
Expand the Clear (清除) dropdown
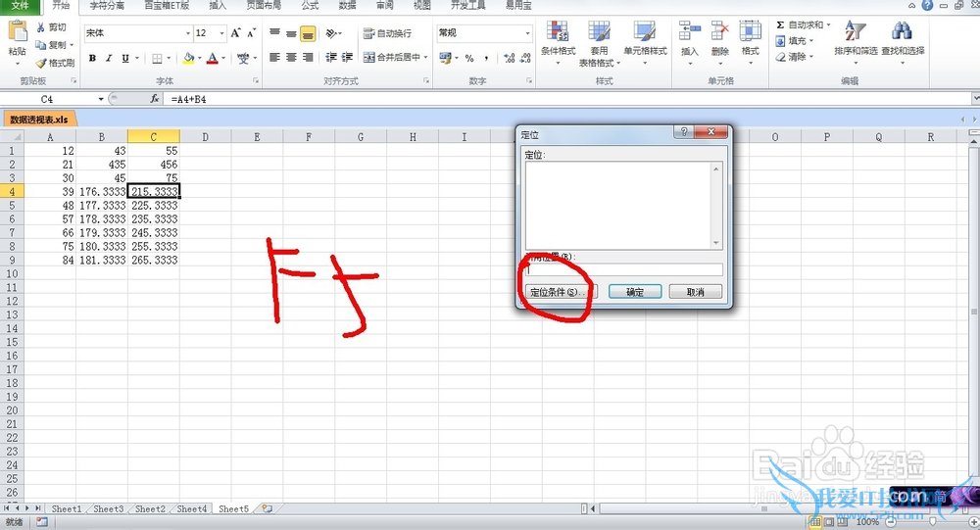[x=811, y=57]
